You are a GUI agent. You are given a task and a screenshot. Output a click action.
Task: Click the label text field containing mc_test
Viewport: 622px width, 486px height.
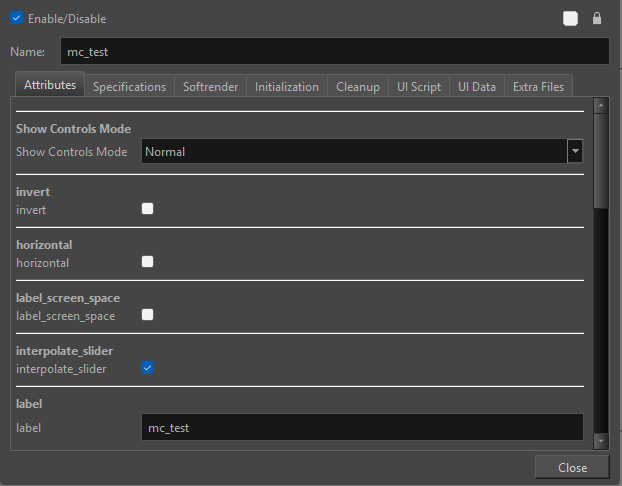(x=361, y=427)
